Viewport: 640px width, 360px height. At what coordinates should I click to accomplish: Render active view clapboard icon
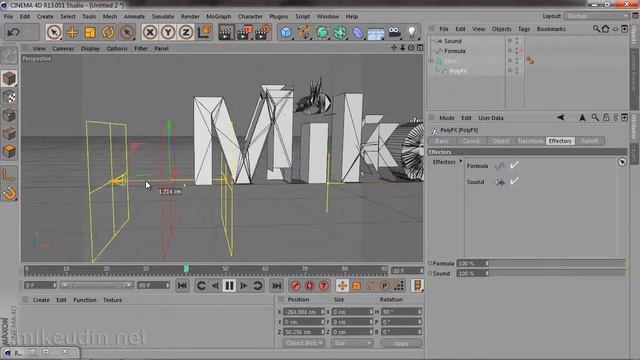pyautogui.click(x=225, y=32)
